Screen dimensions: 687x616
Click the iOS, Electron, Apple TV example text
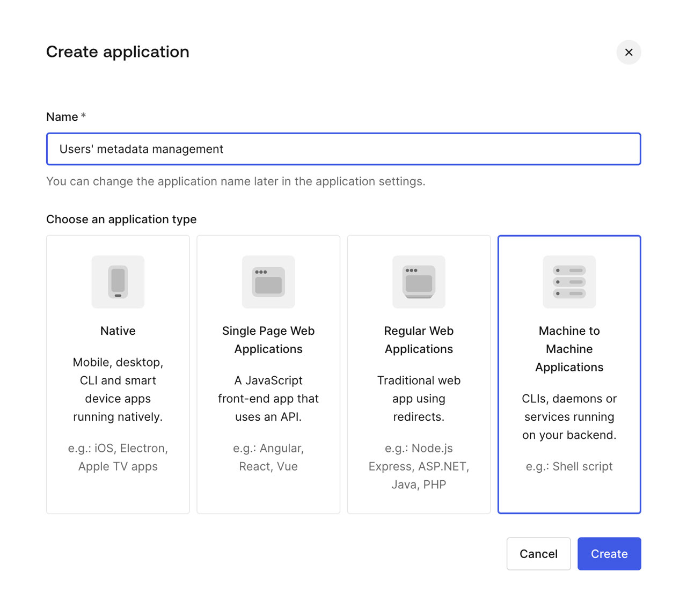click(118, 457)
